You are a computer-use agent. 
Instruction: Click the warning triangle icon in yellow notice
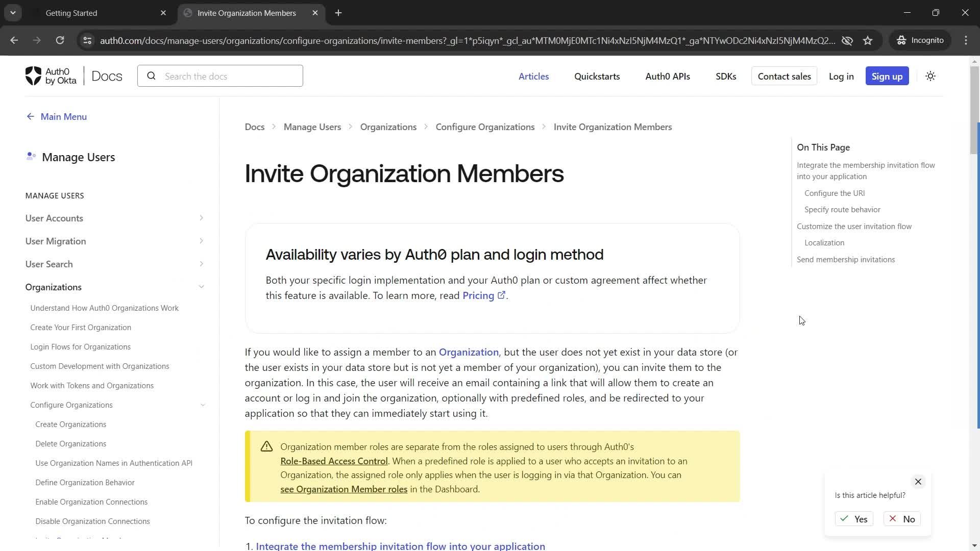(x=266, y=447)
